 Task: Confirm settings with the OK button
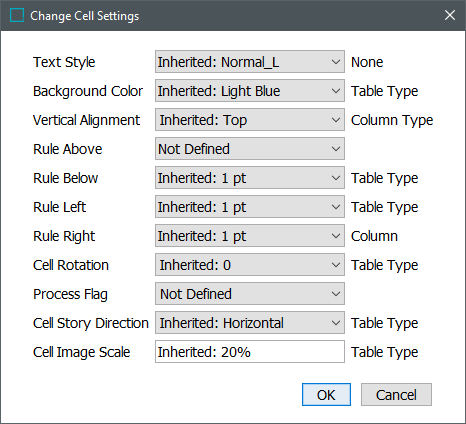[326, 395]
